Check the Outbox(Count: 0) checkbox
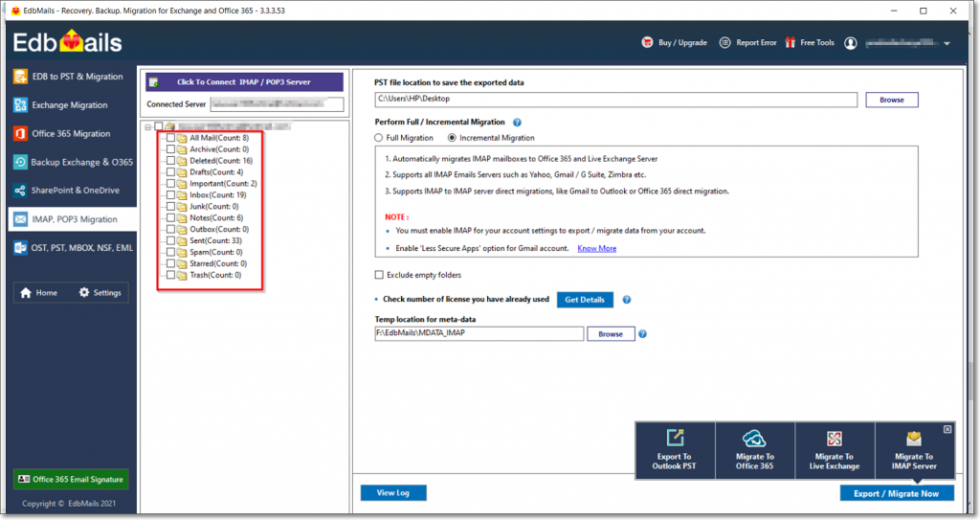Viewport: 980px width, 520px height. tap(170, 229)
